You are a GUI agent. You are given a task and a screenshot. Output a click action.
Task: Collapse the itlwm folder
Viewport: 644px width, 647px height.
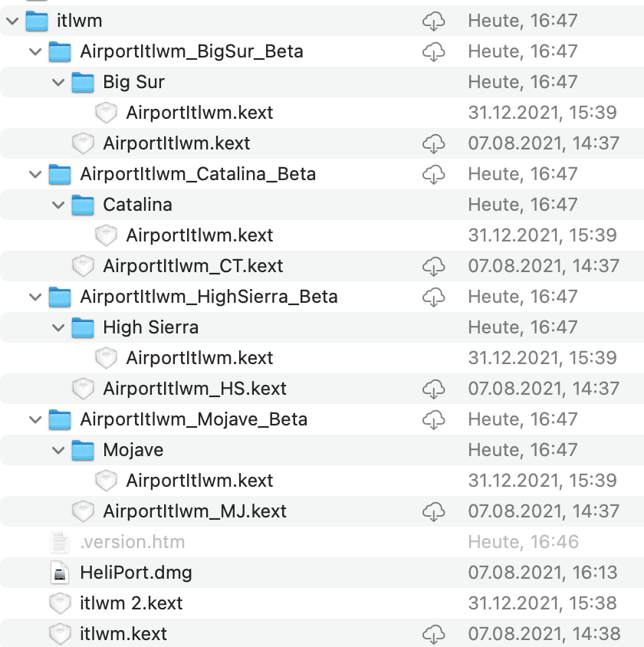(x=12, y=21)
